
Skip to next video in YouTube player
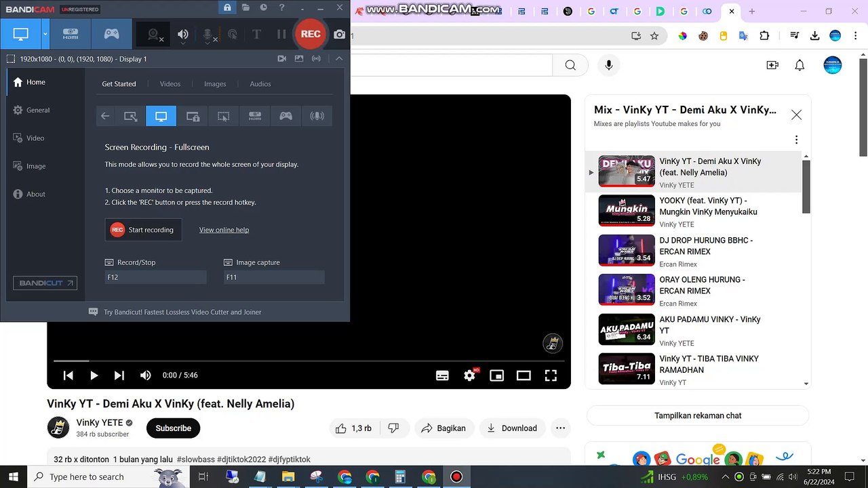click(x=119, y=375)
